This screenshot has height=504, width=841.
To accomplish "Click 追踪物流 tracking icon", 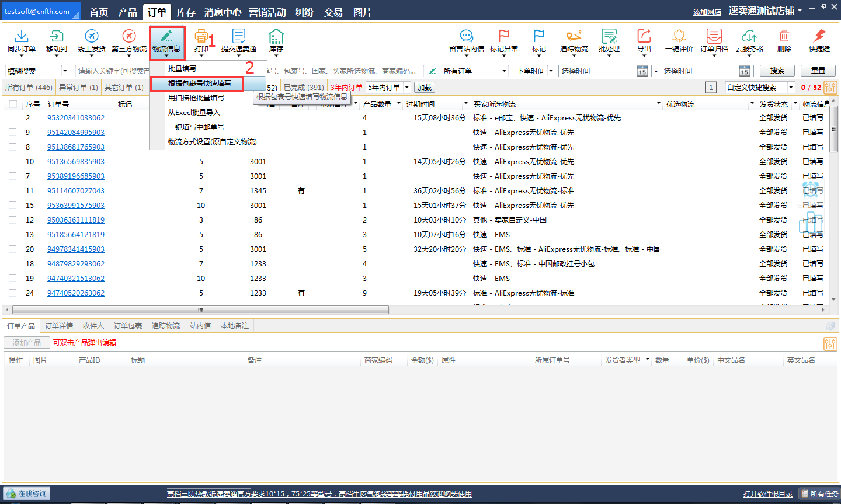I will point(574,36).
